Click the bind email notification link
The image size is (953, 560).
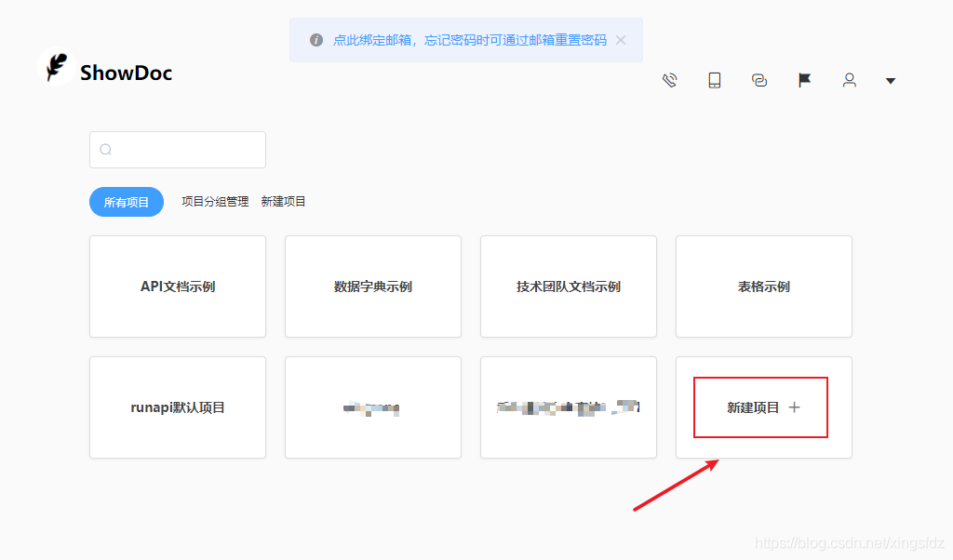click(470, 40)
